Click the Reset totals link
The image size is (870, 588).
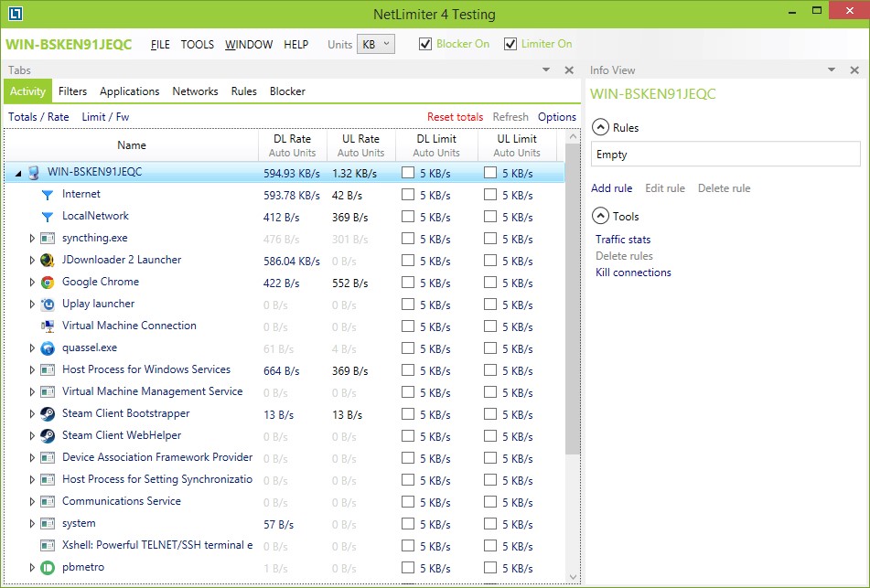pos(455,117)
